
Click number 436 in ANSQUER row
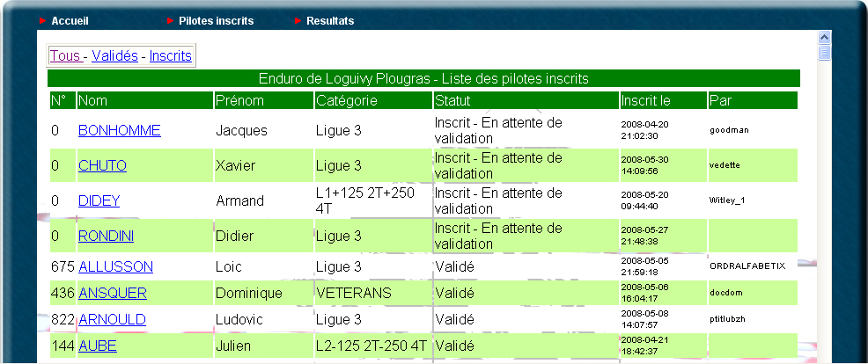pyautogui.click(x=63, y=293)
